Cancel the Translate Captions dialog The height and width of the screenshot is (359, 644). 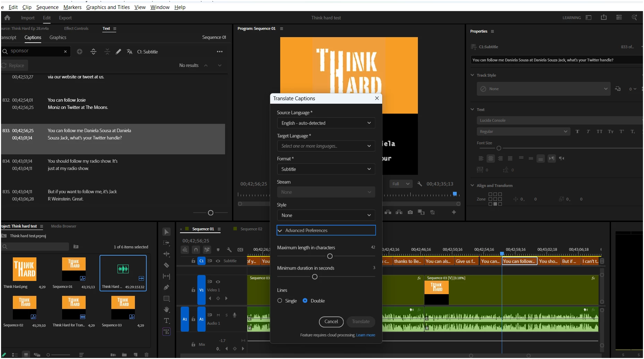[331, 322]
